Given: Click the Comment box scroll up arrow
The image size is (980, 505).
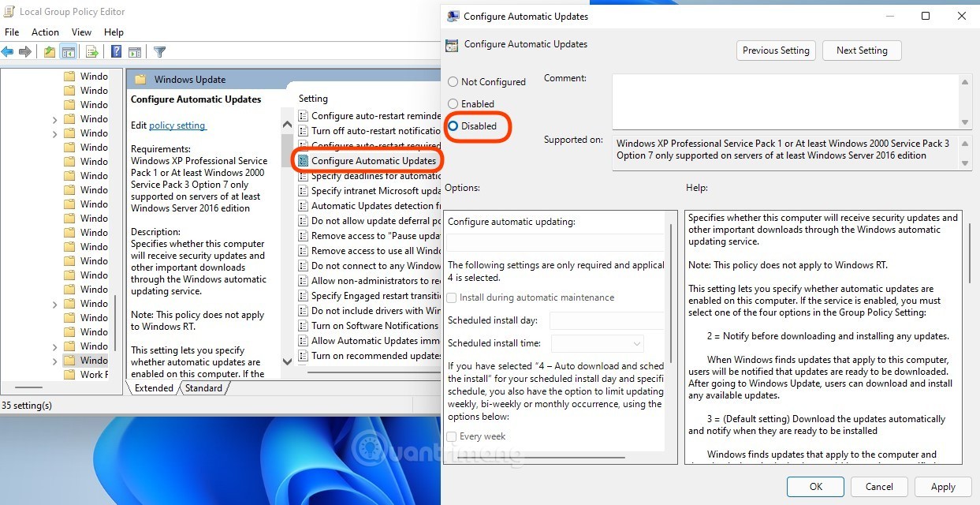Looking at the screenshot, I should click(965, 82).
